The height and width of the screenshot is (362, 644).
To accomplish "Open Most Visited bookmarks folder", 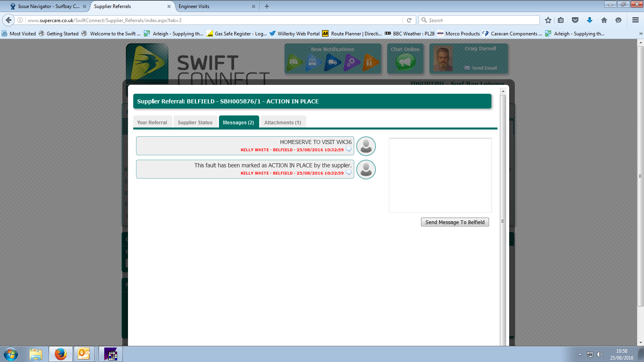I will 19,34.
